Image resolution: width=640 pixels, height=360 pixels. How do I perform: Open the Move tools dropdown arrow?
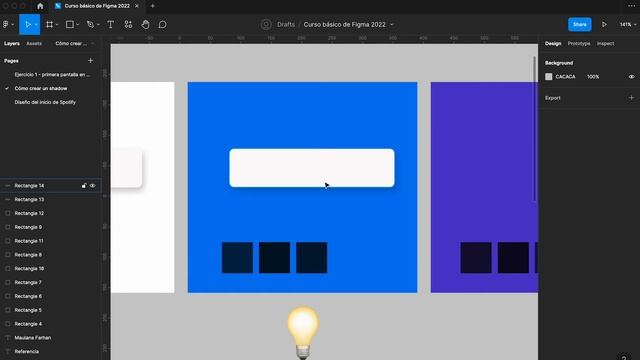[36, 25]
